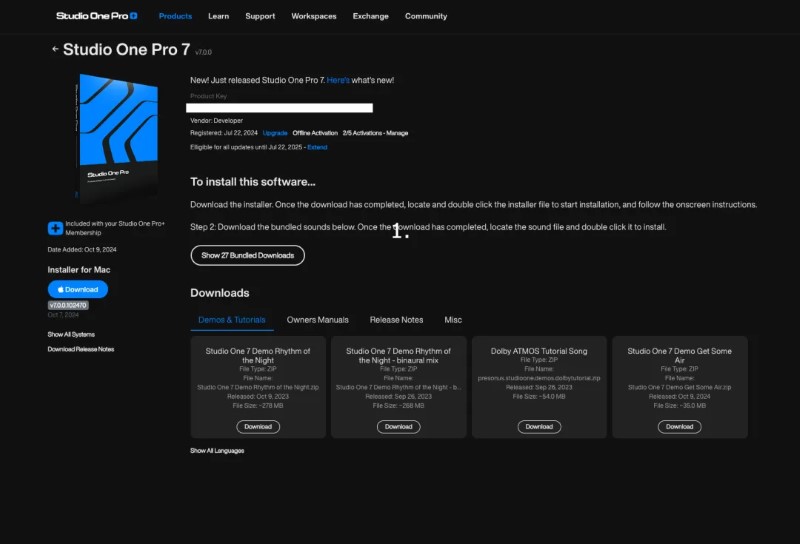Open the Exchange menu

(x=370, y=16)
